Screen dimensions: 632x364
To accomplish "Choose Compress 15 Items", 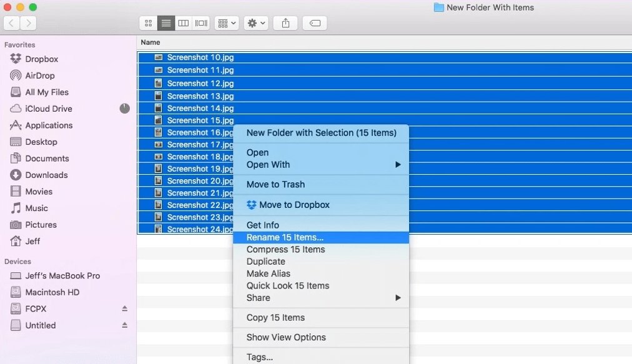I will [321, 250].
